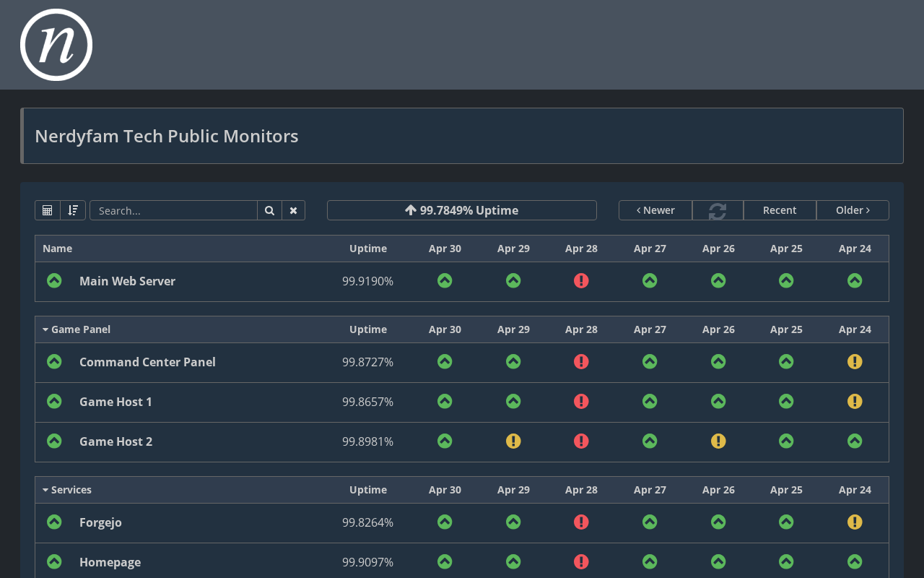This screenshot has width=924, height=578.
Task: Click the Nerdyfam logo icon
Action: 56,45
